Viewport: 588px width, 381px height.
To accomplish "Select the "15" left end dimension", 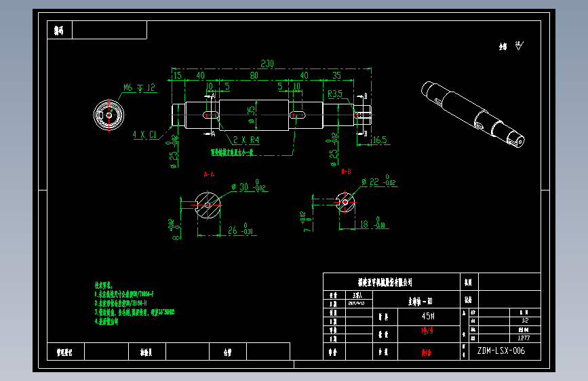I will (x=178, y=75).
